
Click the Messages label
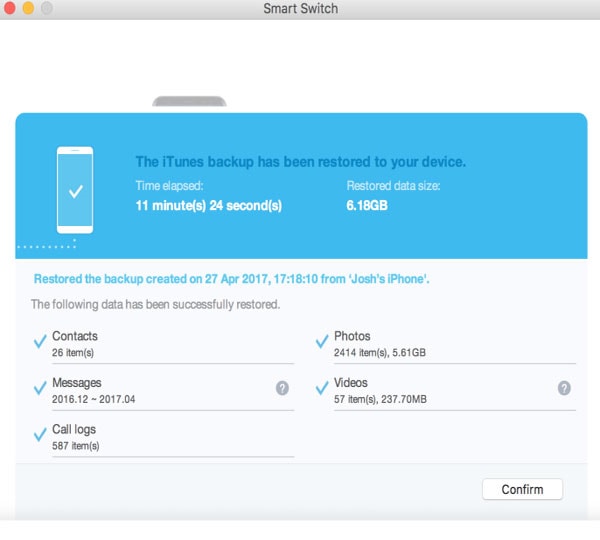pyautogui.click(x=77, y=383)
